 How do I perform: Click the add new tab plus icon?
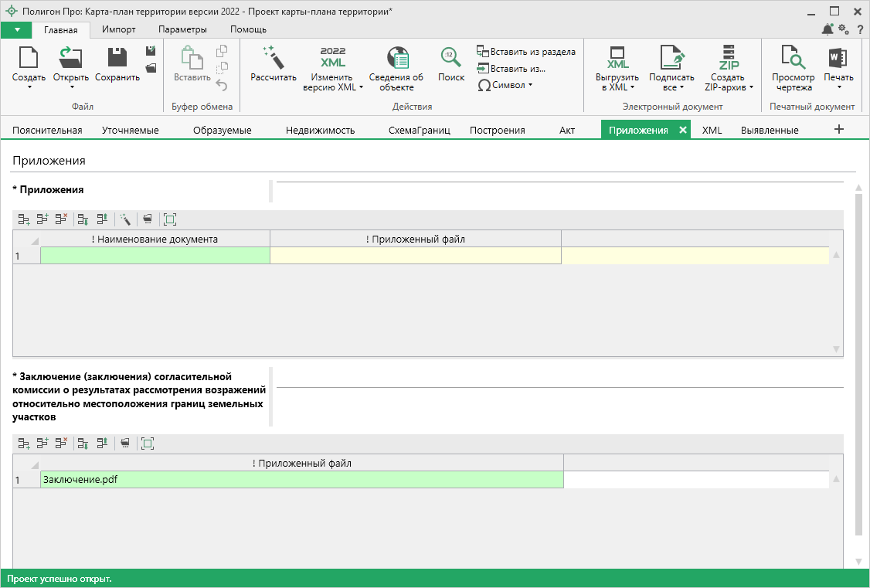click(839, 130)
